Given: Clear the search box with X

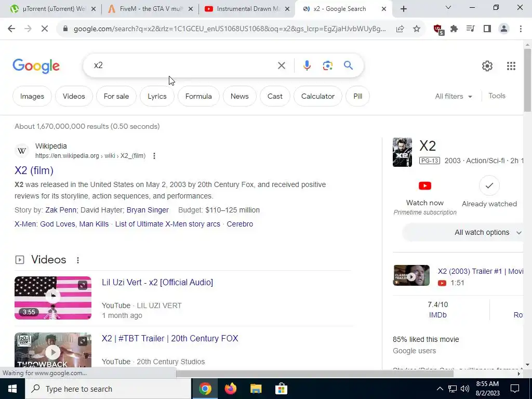Looking at the screenshot, I should click(x=281, y=65).
